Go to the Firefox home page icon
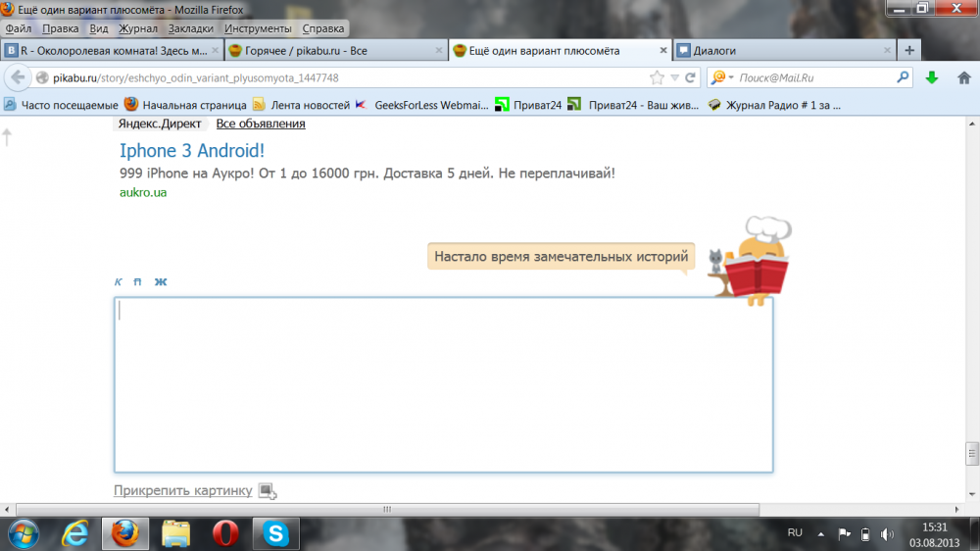 (x=963, y=77)
